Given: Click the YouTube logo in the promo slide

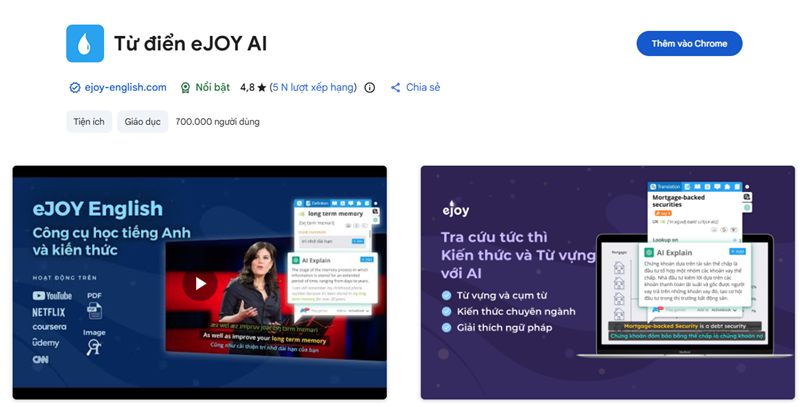Looking at the screenshot, I should click(52, 296).
